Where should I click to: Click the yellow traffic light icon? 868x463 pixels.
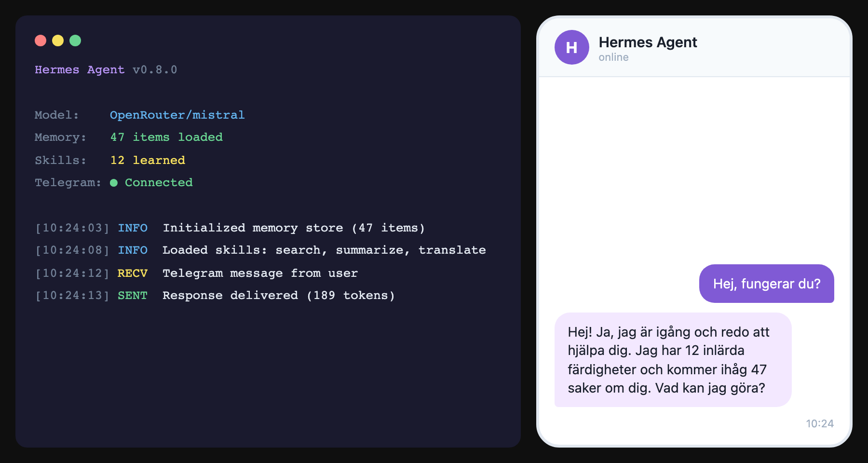point(58,41)
